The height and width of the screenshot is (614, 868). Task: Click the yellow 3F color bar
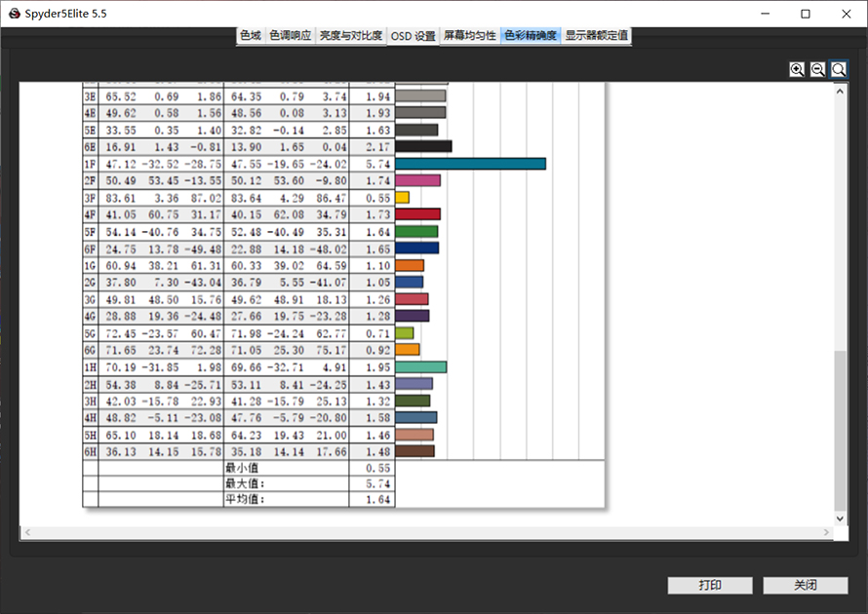[402, 197]
